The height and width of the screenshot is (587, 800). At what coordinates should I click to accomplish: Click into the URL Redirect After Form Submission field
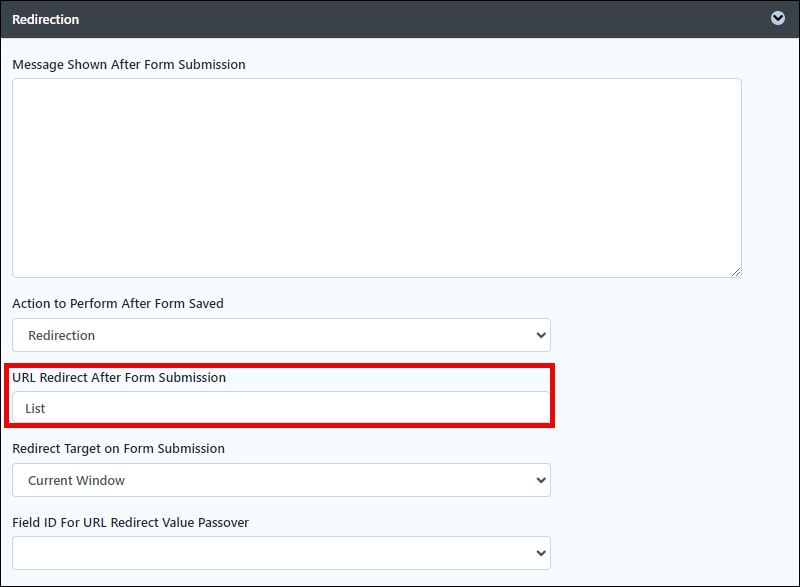click(x=281, y=407)
